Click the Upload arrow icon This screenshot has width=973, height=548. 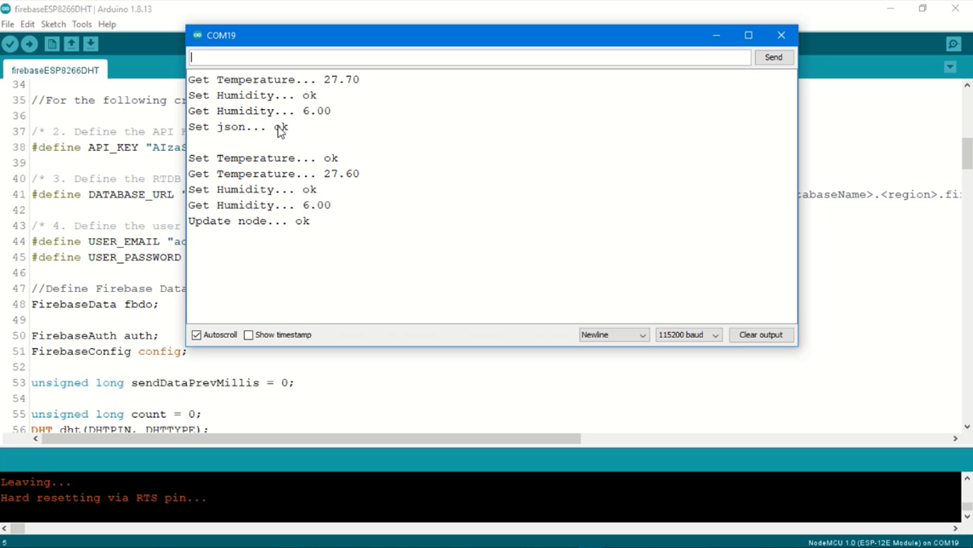(x=29, y=44)
